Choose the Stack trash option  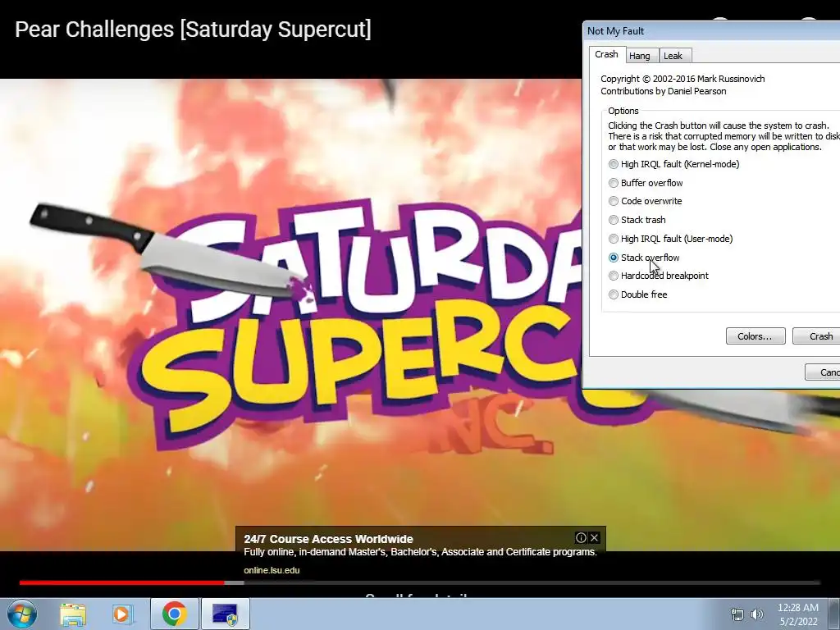637,220
